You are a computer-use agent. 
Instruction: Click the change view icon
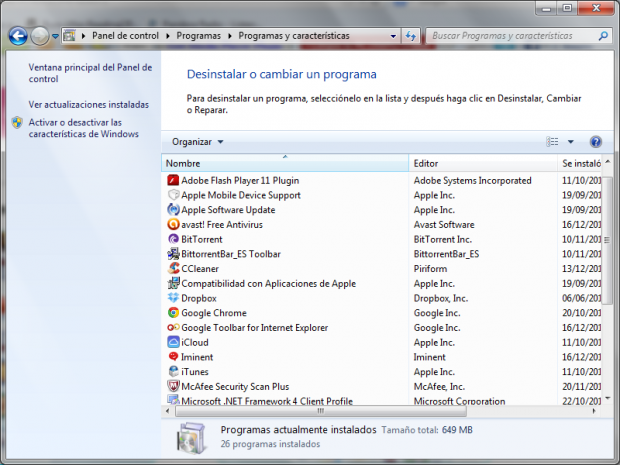tap(552, 142)
